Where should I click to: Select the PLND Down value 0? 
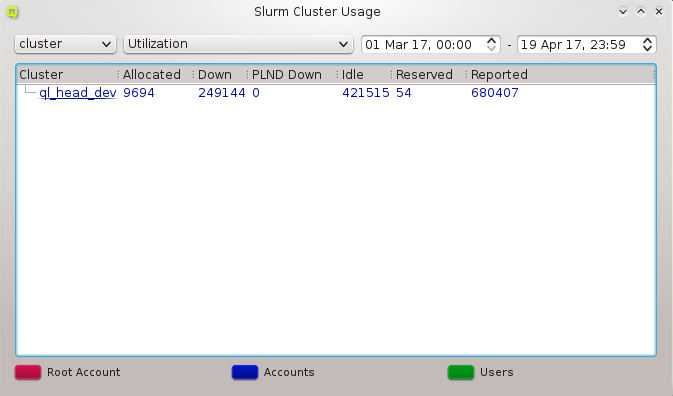pos(256,93)
